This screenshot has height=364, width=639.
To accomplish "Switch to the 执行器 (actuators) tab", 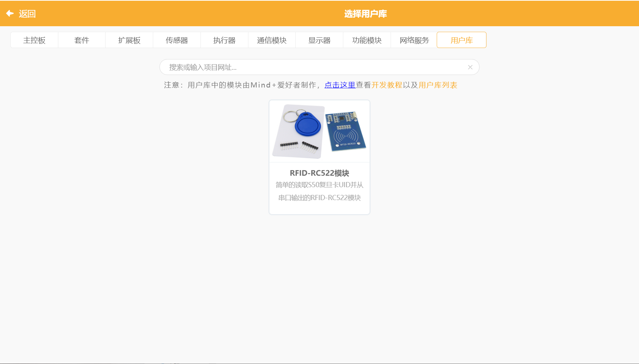I will (x=224, y=40).
